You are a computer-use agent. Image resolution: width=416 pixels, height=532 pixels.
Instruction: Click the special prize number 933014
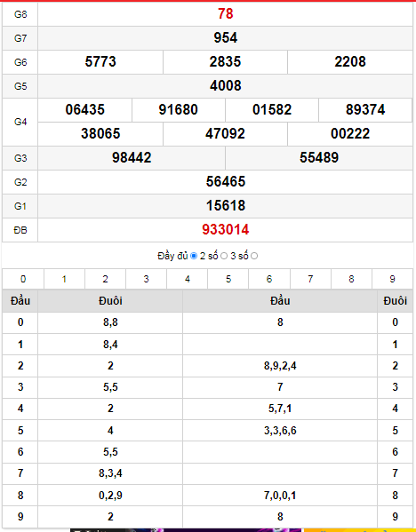(226, 230)
